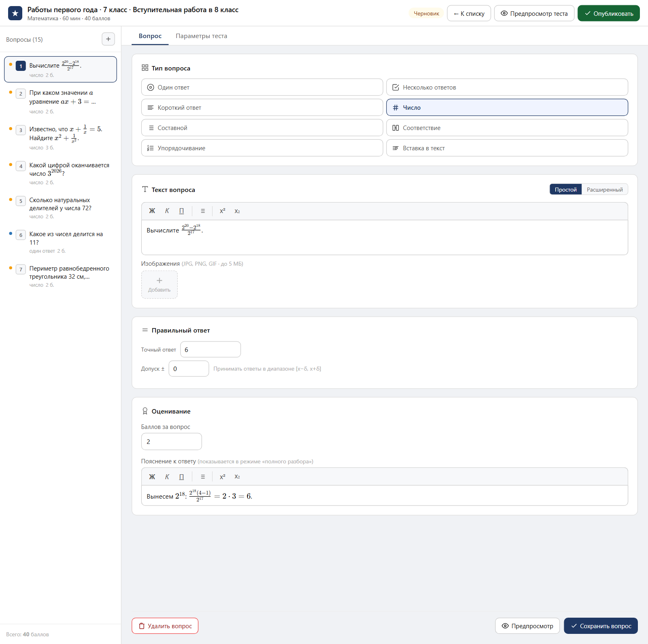The width and height of the screenshot is (648, 644).
Task: Apply bold in question text toolbar
Action: coord(152,211)
